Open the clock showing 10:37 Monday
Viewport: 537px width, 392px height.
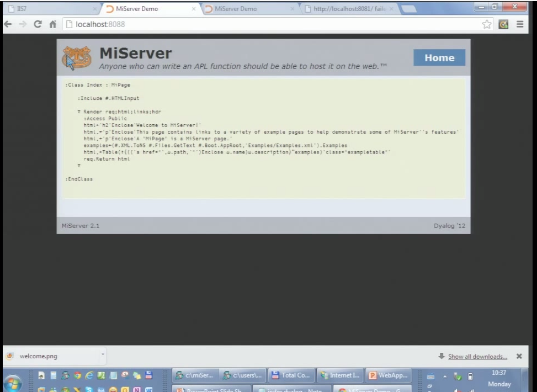tap(499, 378)
